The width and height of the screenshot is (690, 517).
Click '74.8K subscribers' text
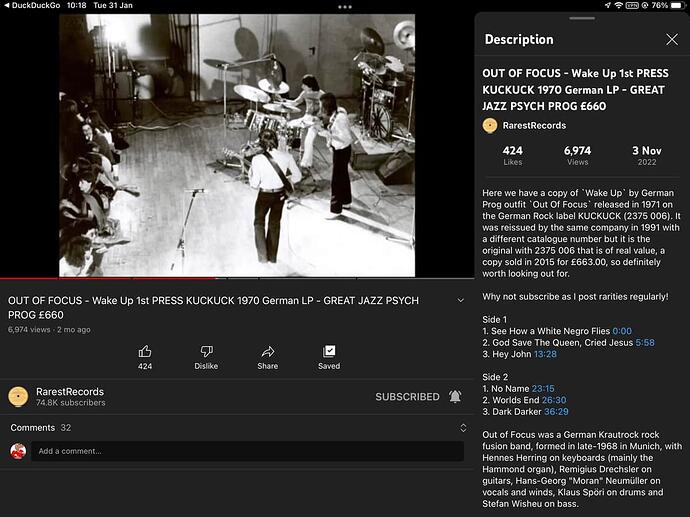coord(71,403)
